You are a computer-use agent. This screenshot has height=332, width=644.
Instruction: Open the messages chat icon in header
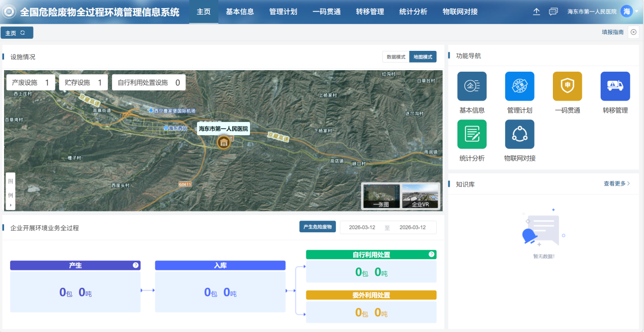[553, 12]
